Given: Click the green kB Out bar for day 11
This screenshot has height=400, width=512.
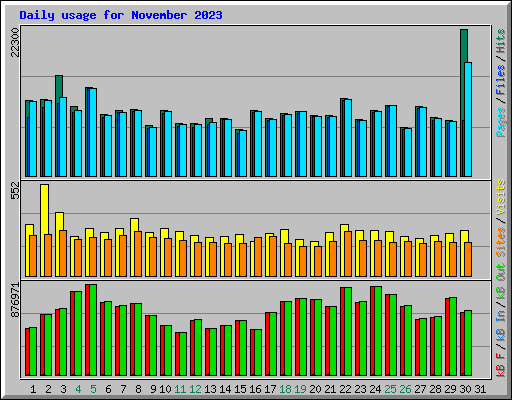Looking at the screenshot, I should point(183,354).
